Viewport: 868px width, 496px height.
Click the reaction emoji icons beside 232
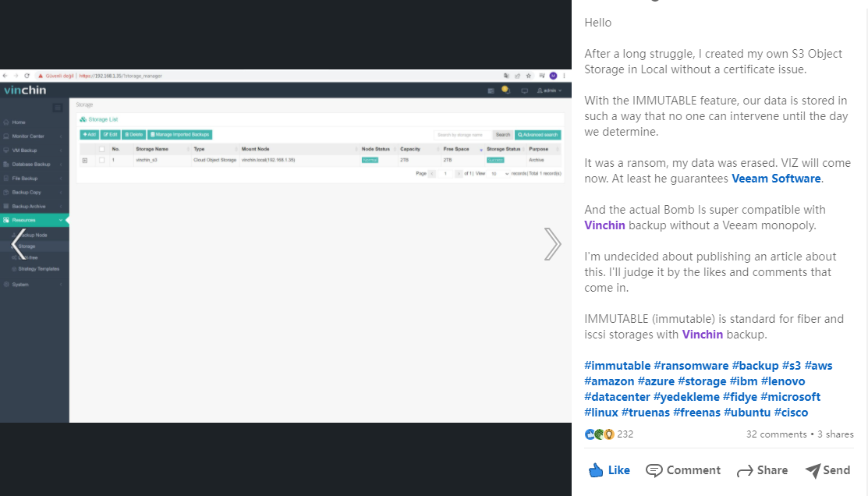pyautogui.click(x=599, y=434)
